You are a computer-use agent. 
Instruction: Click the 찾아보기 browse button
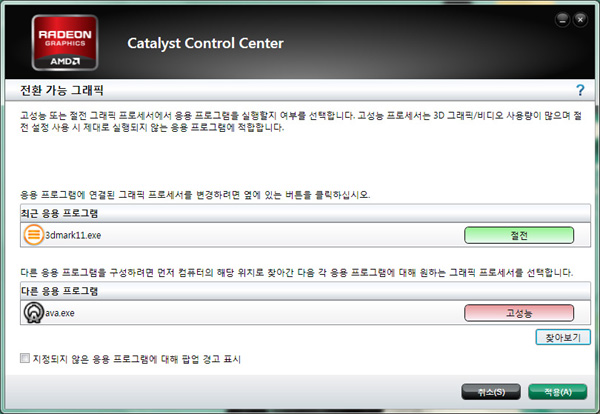click(563, 337)
